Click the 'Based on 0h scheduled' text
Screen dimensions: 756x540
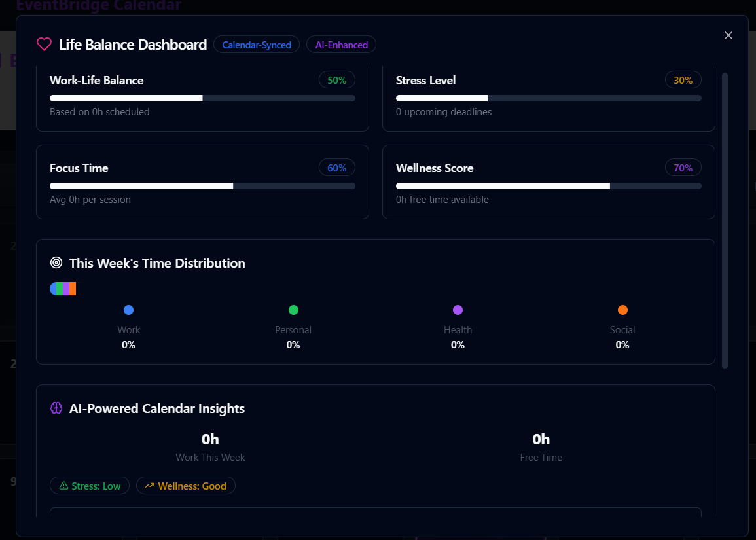[99, 112]
